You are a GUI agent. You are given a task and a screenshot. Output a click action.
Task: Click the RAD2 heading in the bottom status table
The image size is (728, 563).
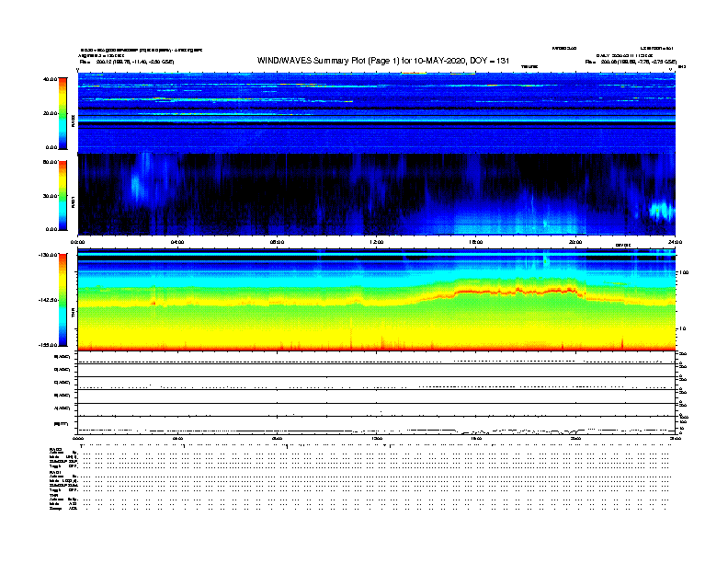[x=56, y=449]
